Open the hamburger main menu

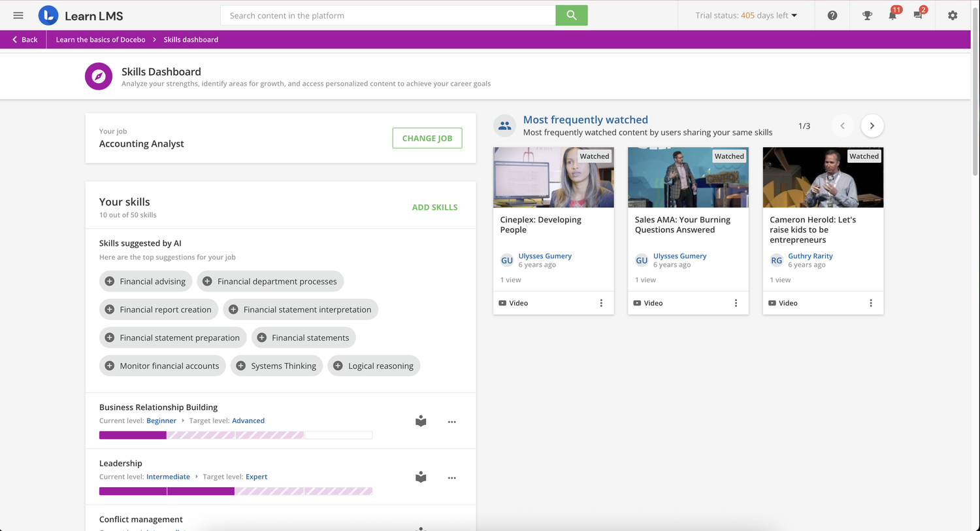point(18,16)
